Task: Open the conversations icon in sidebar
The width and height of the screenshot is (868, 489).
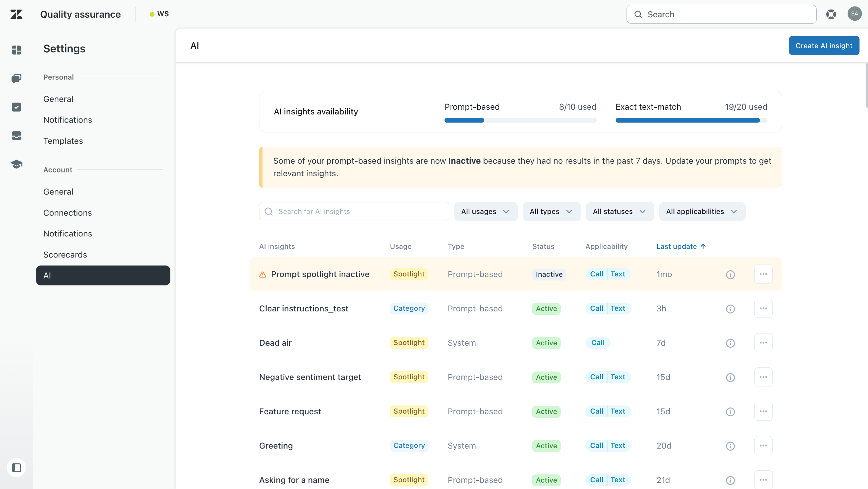Action: 16,78
